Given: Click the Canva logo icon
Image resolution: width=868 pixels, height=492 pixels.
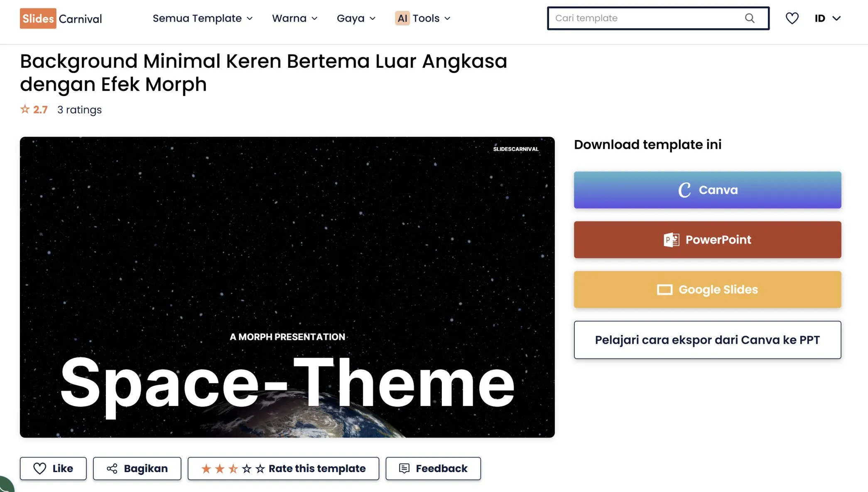Looking at the screenshot, I should point(684,190).
